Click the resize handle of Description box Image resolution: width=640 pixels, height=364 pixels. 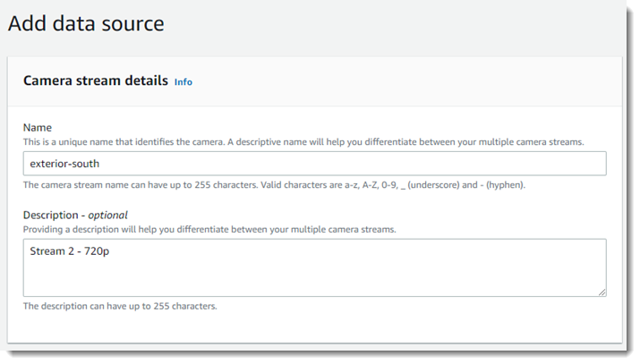click(x=602, y=291)
